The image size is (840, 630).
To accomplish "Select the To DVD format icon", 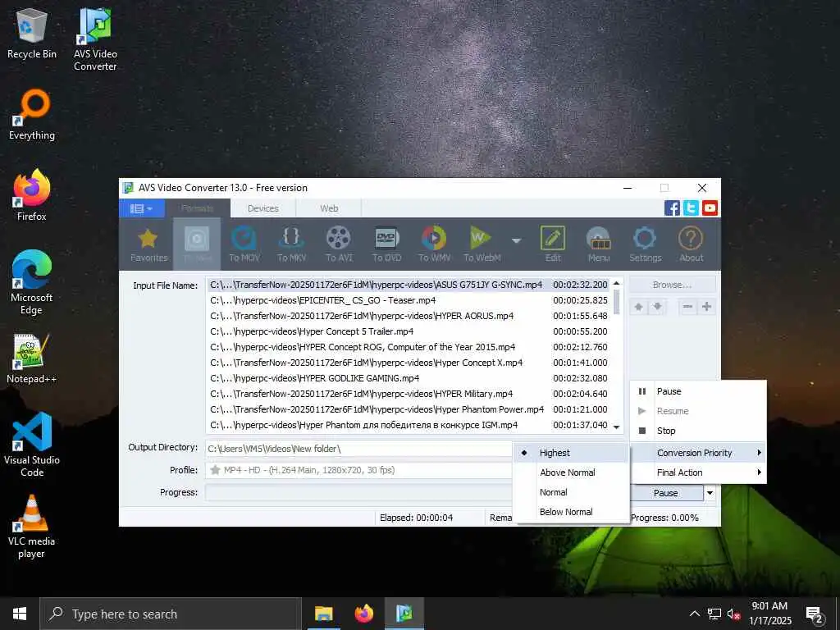I will 387,244.
